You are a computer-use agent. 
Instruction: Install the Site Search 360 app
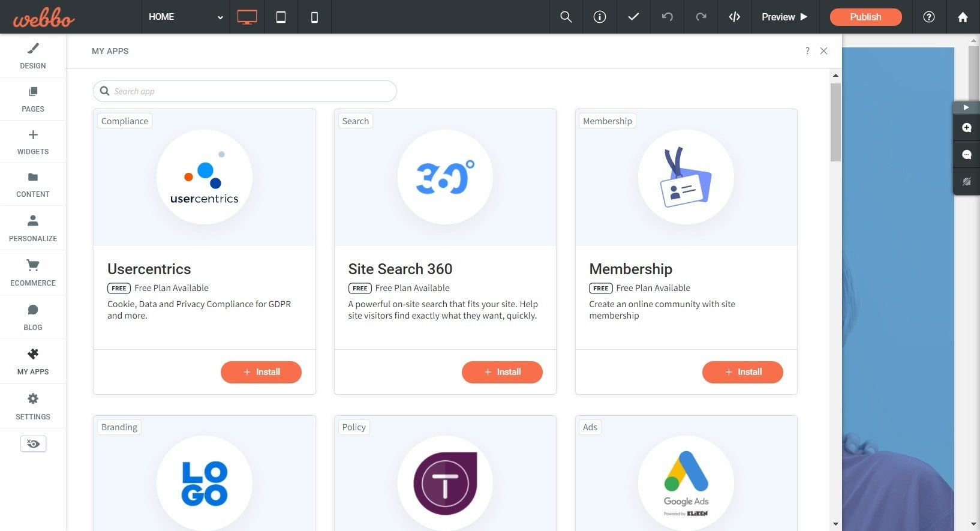[x=502, y=372]
